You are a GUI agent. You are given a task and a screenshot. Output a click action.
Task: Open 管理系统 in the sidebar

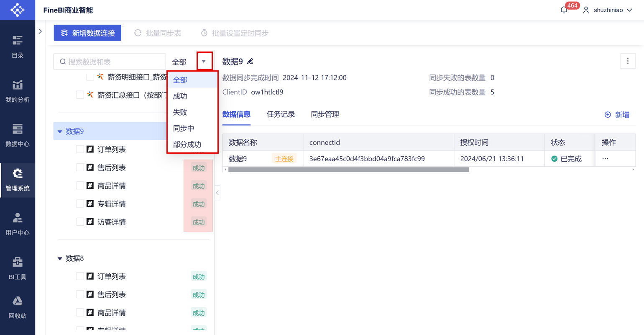tap(18, 180)
